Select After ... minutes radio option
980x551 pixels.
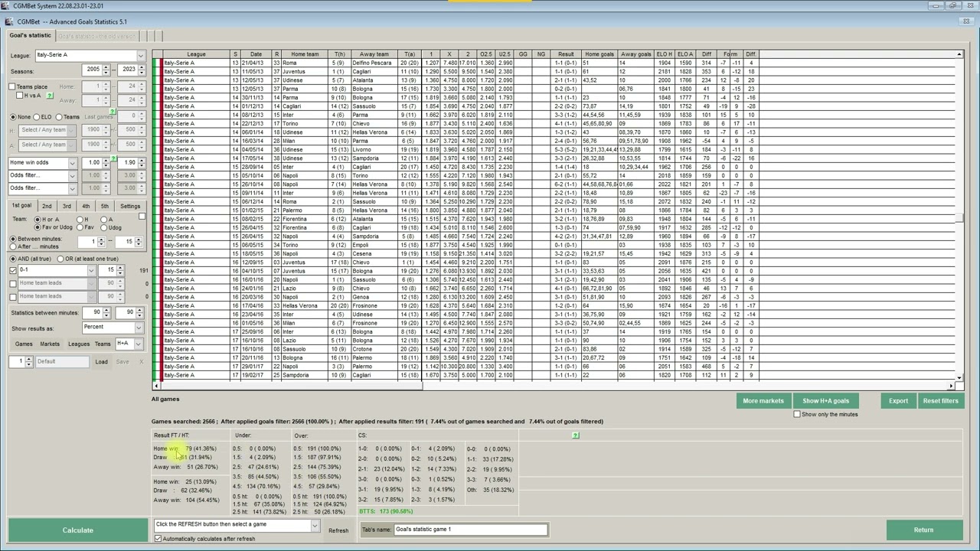click(x=13, y=246)
